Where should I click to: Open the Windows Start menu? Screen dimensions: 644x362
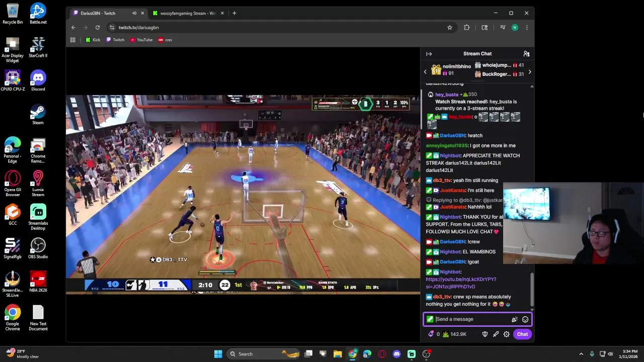[218, 354]
